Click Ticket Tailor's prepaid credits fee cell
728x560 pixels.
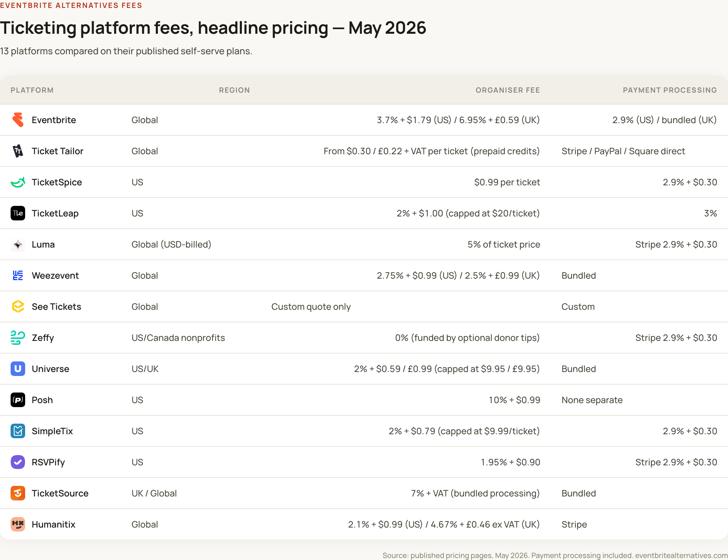[432, 151]
